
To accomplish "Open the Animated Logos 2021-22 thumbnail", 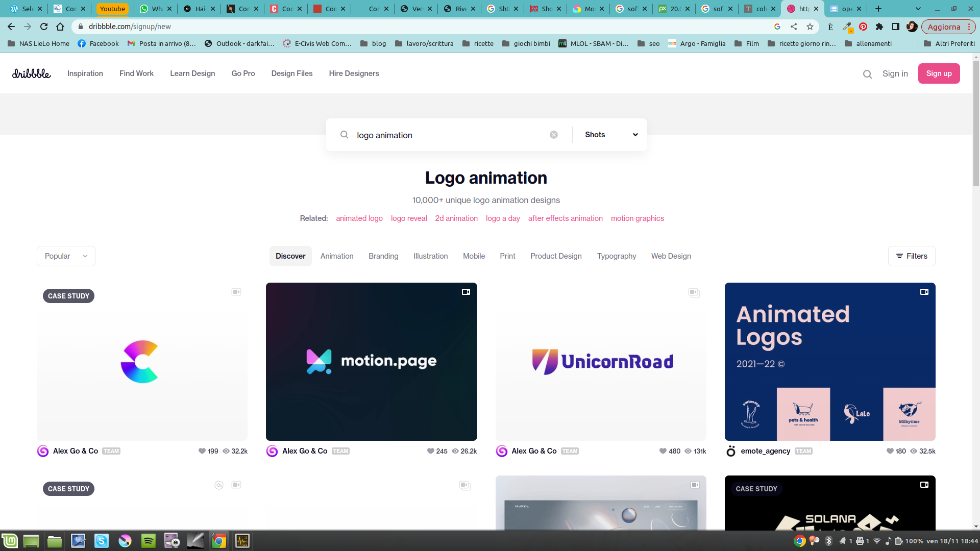I will tap(830, 362).
